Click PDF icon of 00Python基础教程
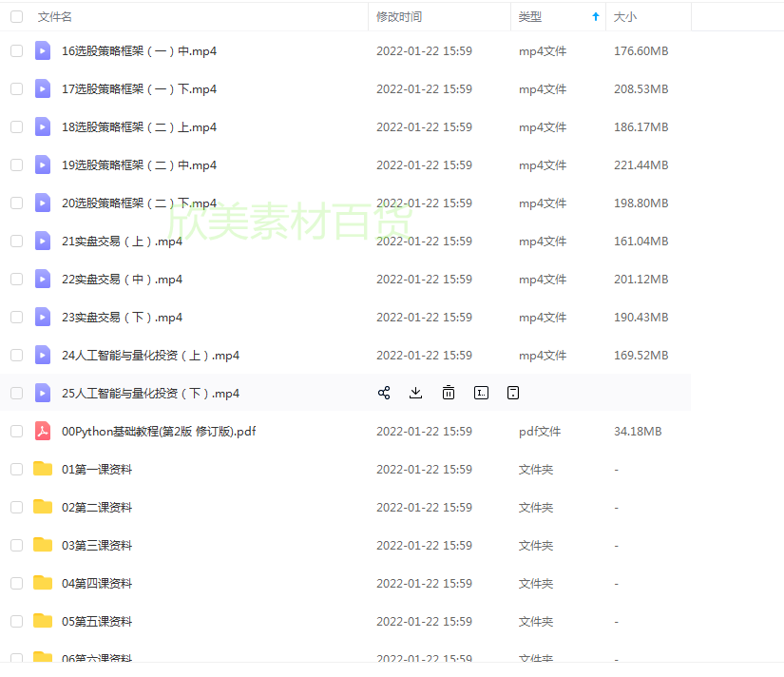 tap(43, 431)
